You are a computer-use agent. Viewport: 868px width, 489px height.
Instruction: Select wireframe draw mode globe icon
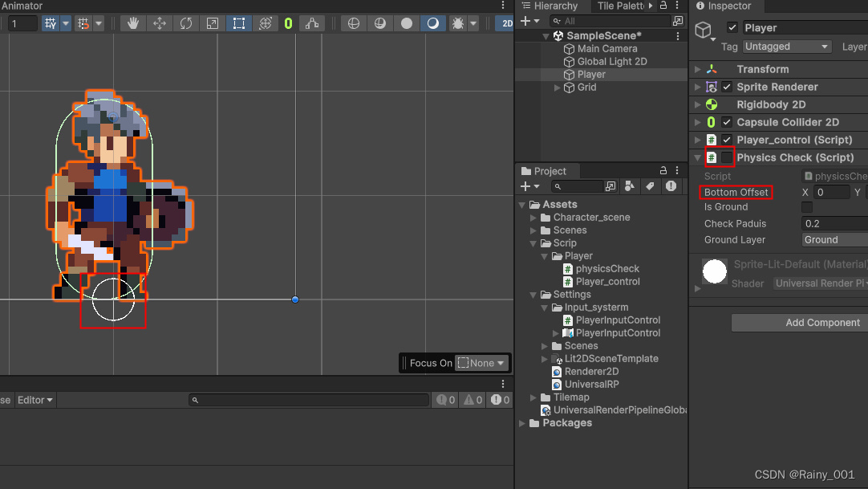tap(353, 23)
